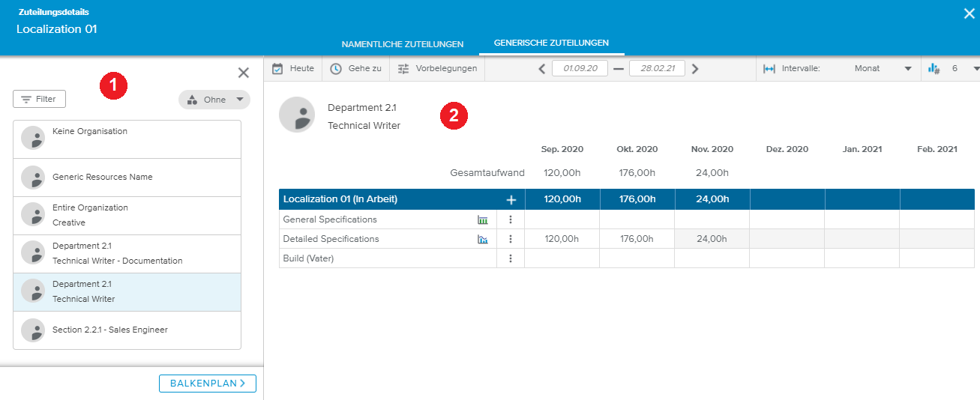Click chart icon for General Specifications

[482, 219]
